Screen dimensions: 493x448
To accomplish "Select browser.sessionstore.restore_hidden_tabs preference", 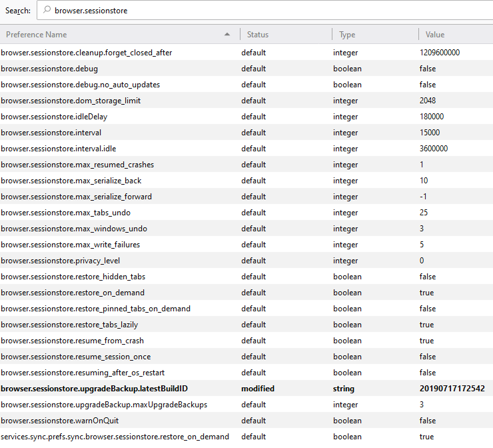I will pyautogui.click(x=73, y=277).
